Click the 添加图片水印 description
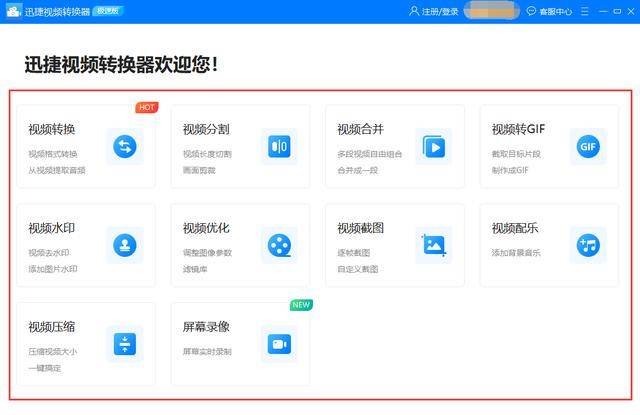 [x=53, y=269]
